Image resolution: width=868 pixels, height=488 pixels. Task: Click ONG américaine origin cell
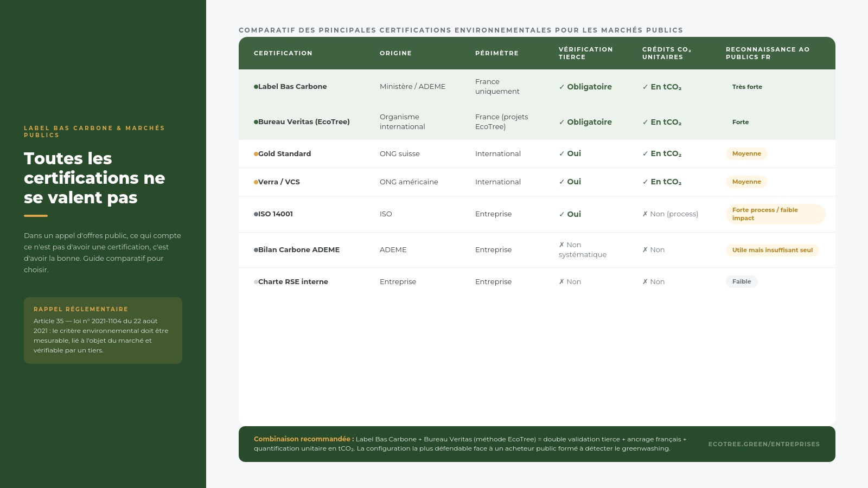[x=409, y=182]
